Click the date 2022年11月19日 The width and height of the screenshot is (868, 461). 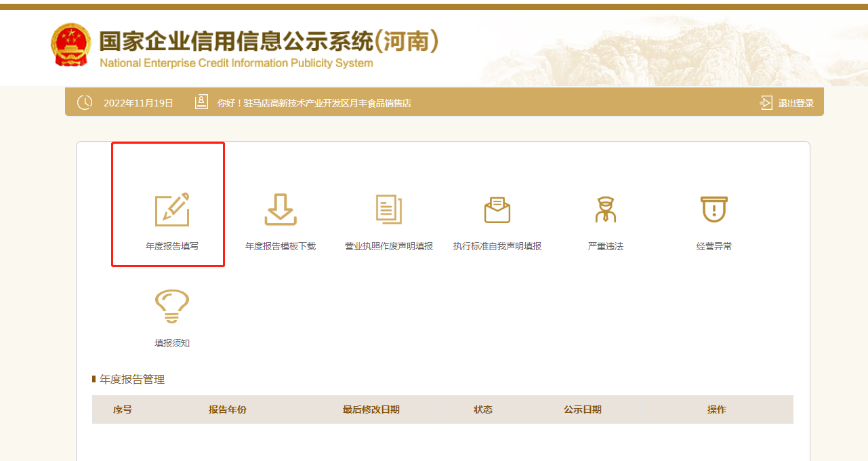[138, 103]
